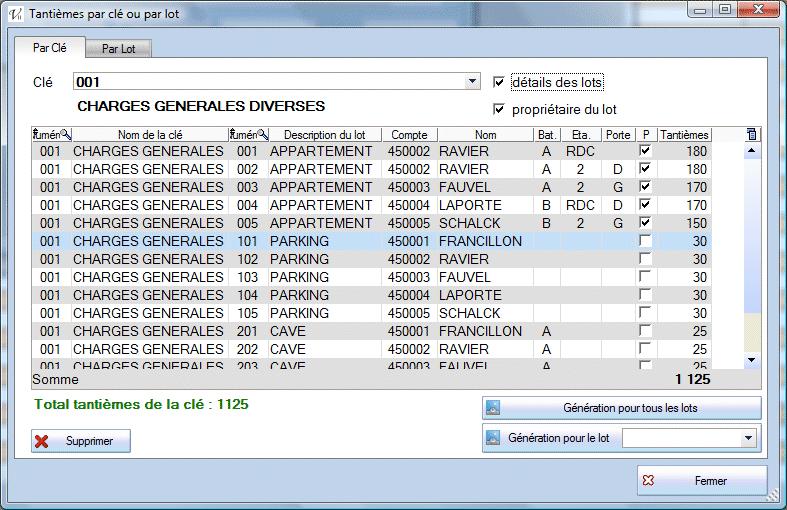
Task: Toggle the 'détails des lots' checkbox
Action: pyautogui.click(x=500, y=82)
